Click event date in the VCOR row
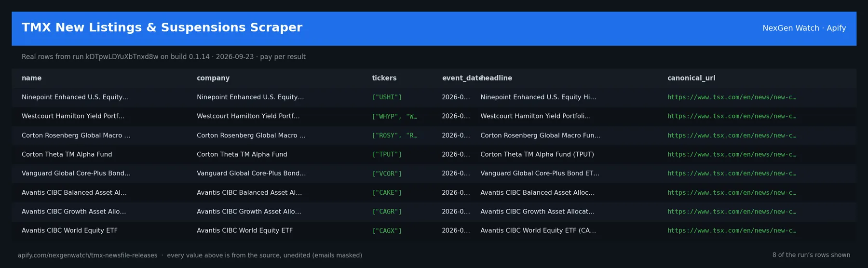Viewport: 868px width, 268px height. coord(456,174)
